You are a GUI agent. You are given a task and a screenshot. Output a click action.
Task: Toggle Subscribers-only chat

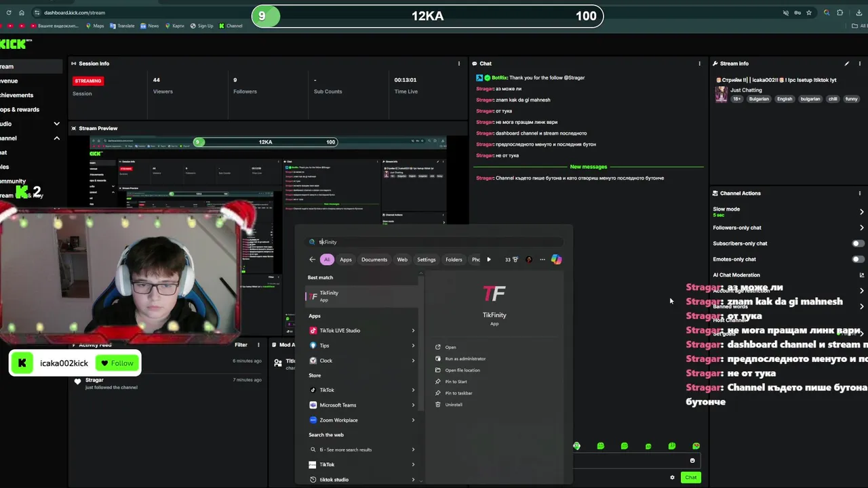tap(858, 243)
